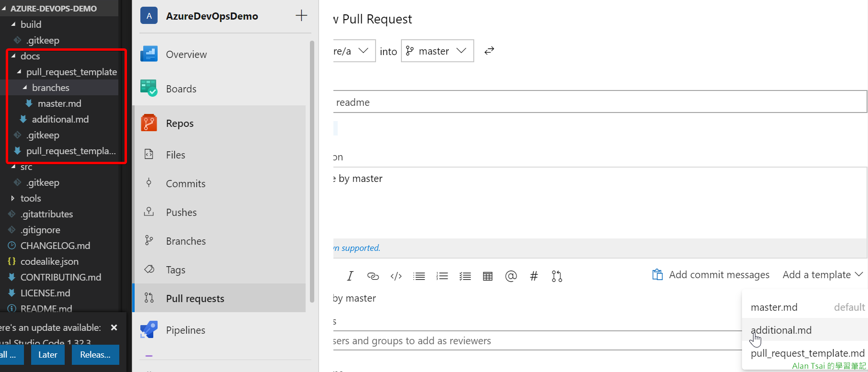868x372 pixels.
Task: Click the Later button in update notice
Action: [48, 355]
